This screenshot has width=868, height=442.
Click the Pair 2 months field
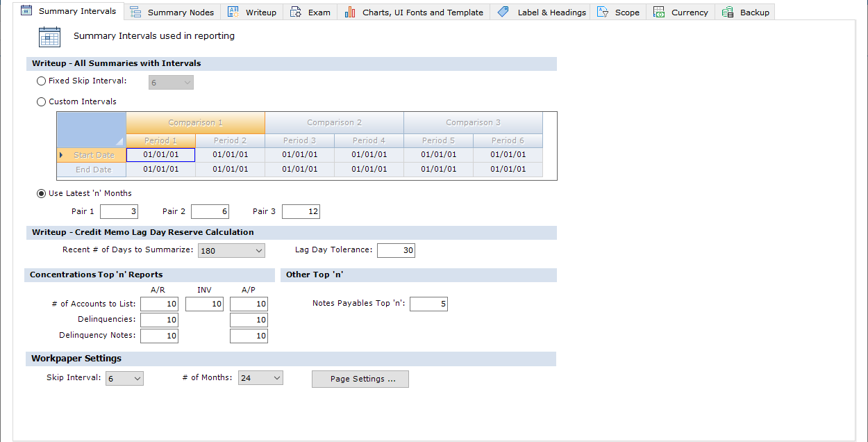click(210, 212)
